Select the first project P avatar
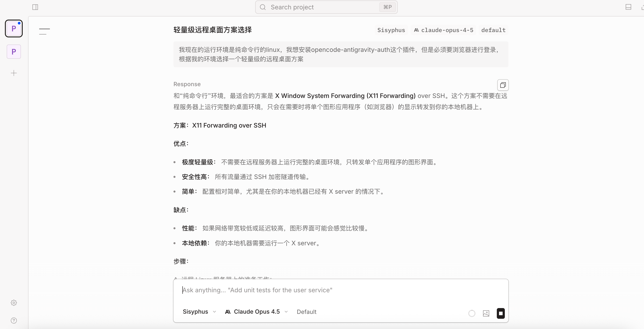 pos(14,28)
